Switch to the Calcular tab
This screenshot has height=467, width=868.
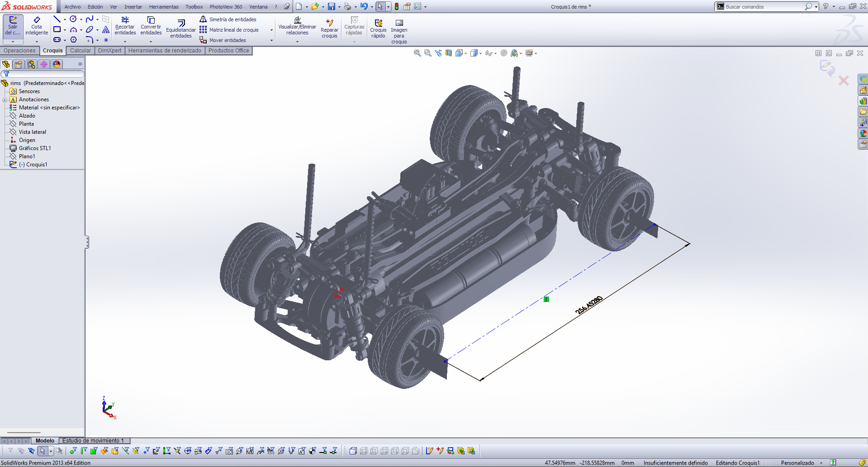(x=81, y=51)
